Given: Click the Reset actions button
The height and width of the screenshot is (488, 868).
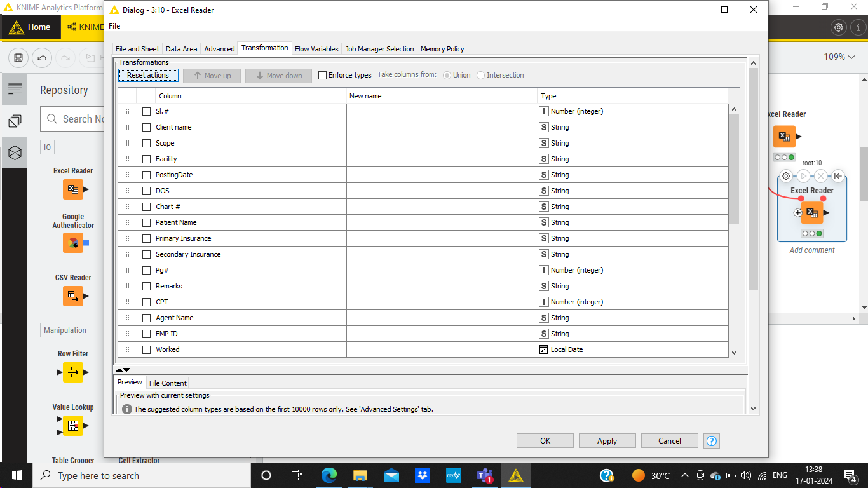Looking at the screenshot, I should coord(148,75).
